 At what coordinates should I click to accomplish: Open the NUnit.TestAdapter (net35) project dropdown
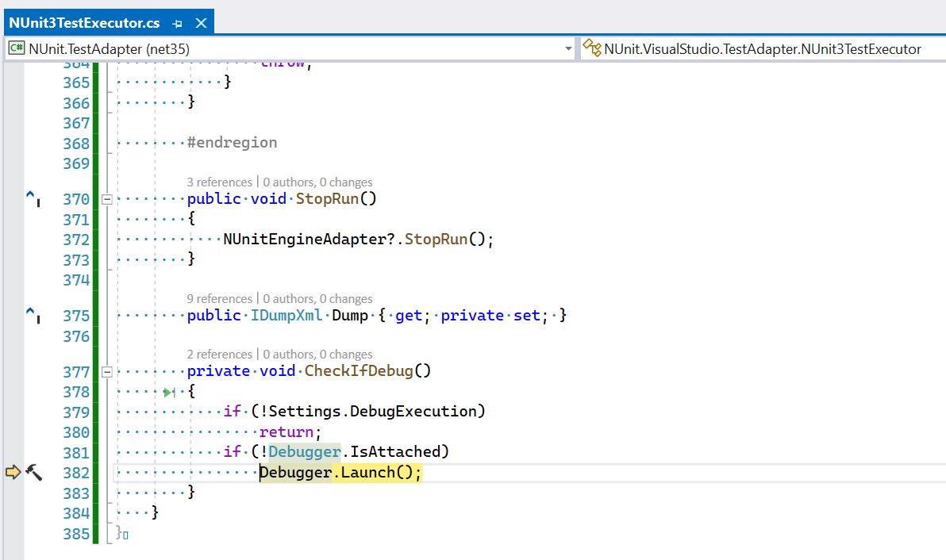[567, 49]
